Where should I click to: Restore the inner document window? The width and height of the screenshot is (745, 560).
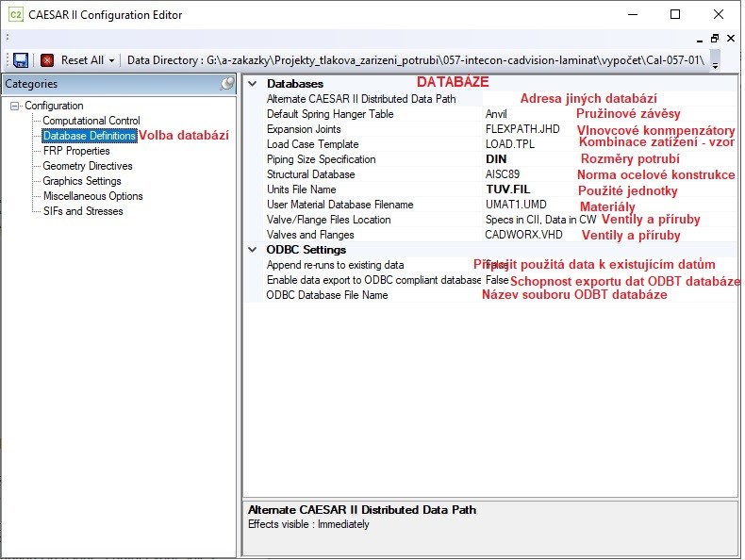tap(715, 39)
